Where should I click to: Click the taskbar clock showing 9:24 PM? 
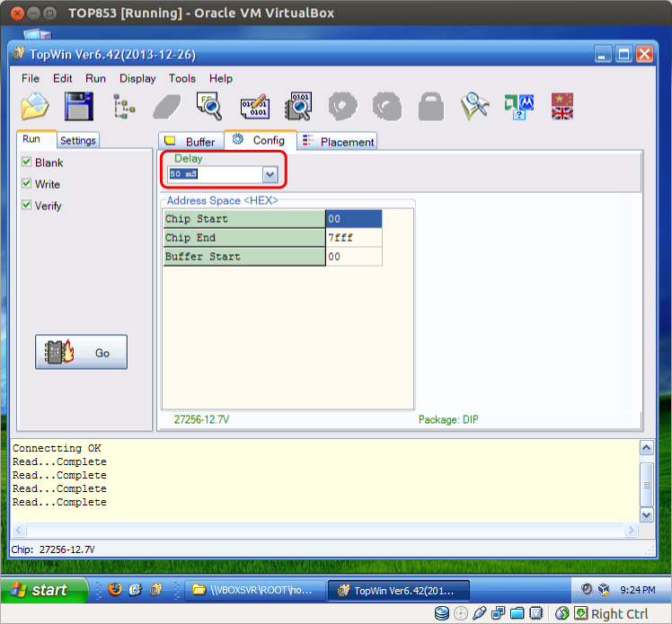(637, 590)
